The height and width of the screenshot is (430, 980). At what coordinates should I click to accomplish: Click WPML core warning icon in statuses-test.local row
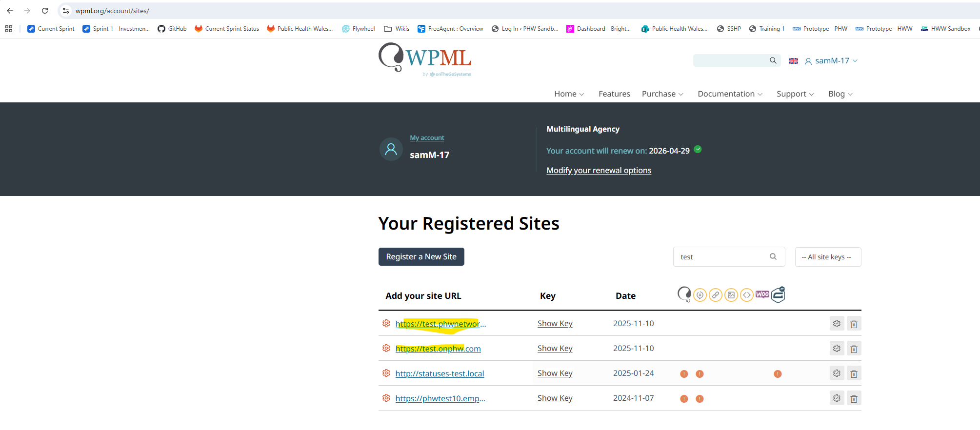tap(684, 374)
